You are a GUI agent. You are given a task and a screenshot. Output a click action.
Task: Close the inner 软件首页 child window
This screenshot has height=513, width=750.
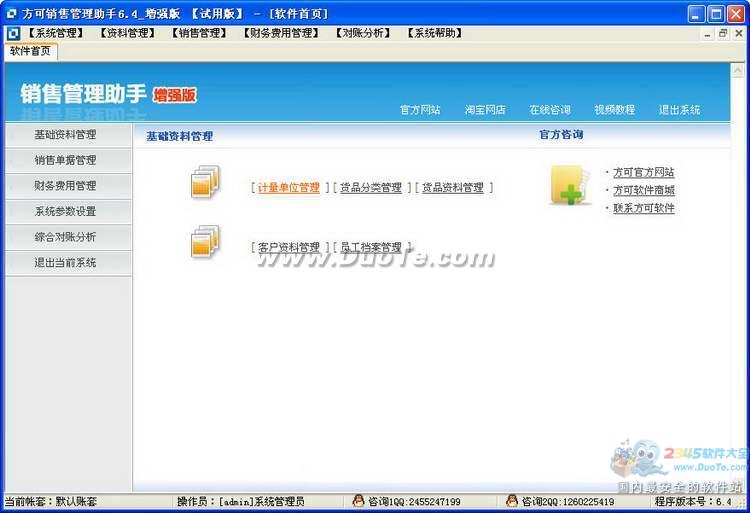[x=739, y=33]
